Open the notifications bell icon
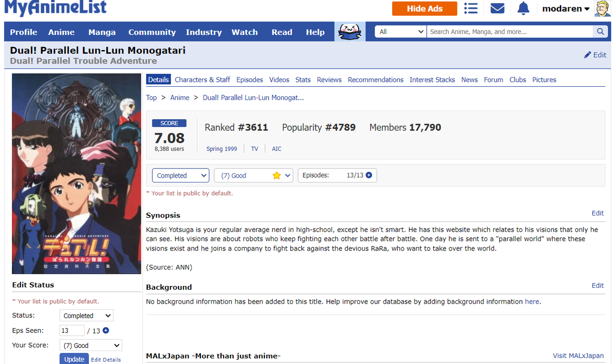Image resolution: width=613 pixels, height=364 pixels. click(x=523, y=8)
